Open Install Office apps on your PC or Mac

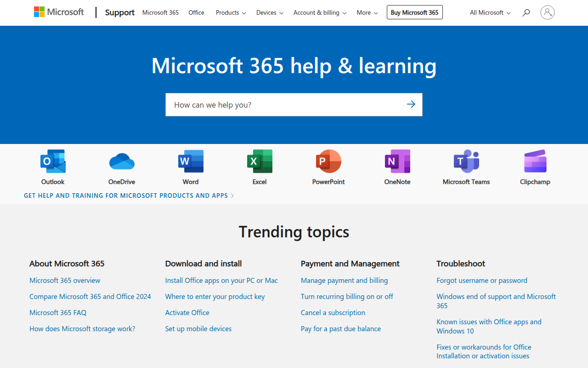pos(221,281)
